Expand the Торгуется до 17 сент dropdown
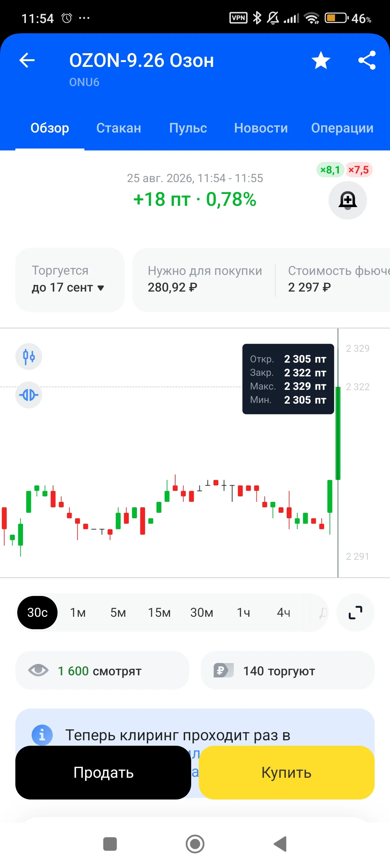The image size is (390, 868). click(70, 280)
